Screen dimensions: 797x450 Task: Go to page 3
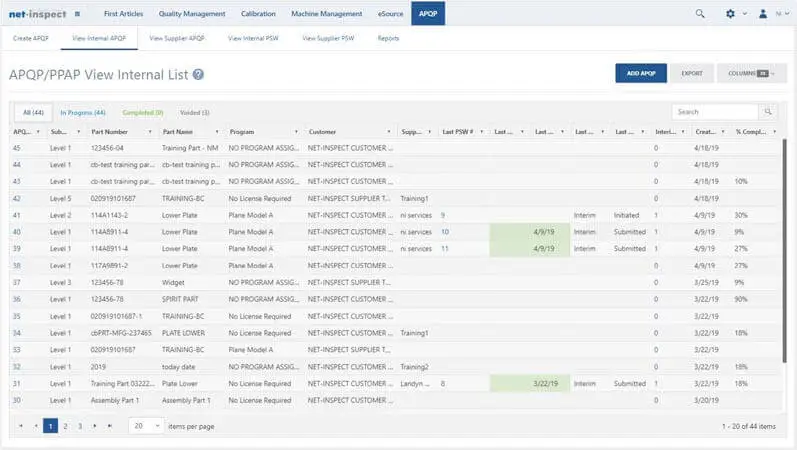80,426
